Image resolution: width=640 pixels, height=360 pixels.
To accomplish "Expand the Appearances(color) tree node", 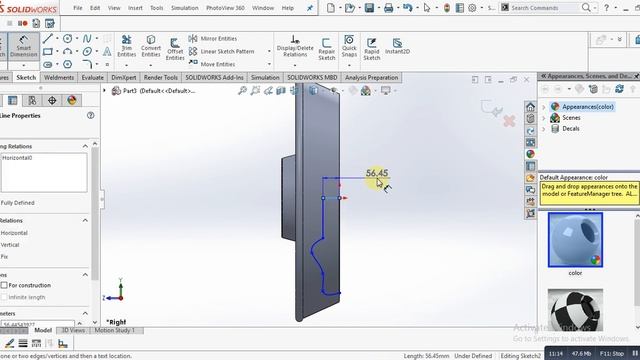I will (x=543, y=107).
